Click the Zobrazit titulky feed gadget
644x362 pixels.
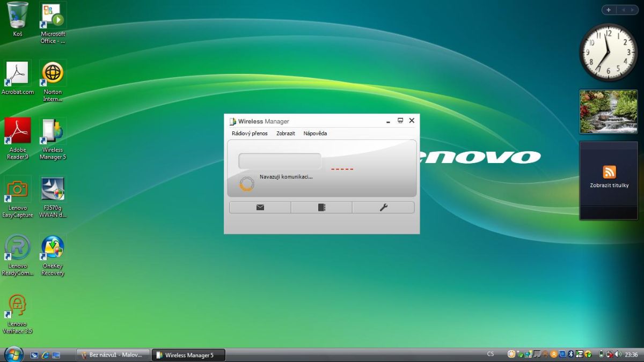[x=609, y=180]
